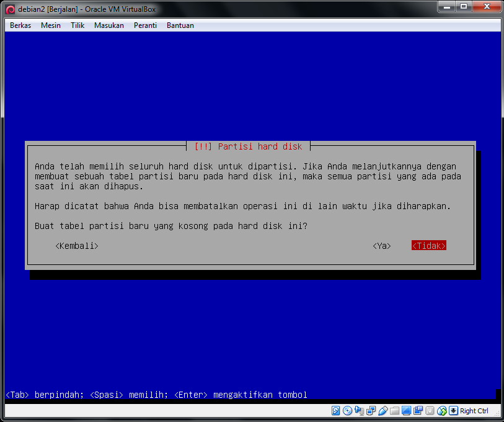
Task: Click the hint text '<Tab> berpindah'
Action: click(x=45, y=395)
